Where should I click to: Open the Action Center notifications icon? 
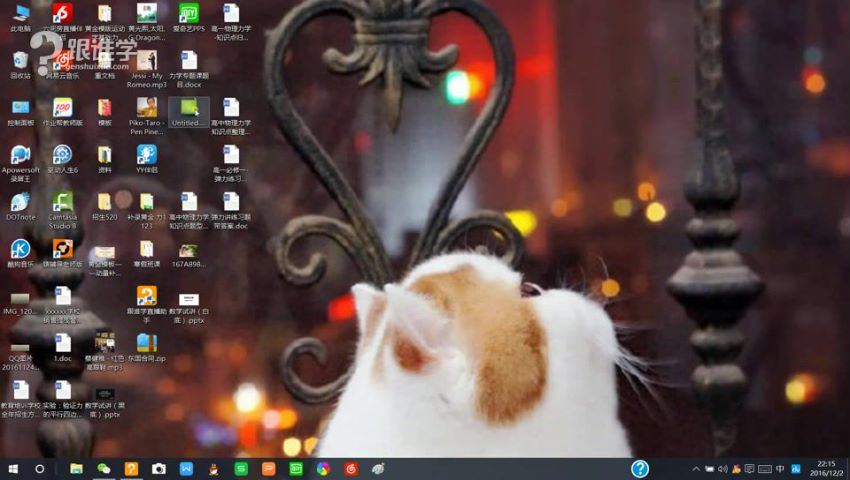749,469
